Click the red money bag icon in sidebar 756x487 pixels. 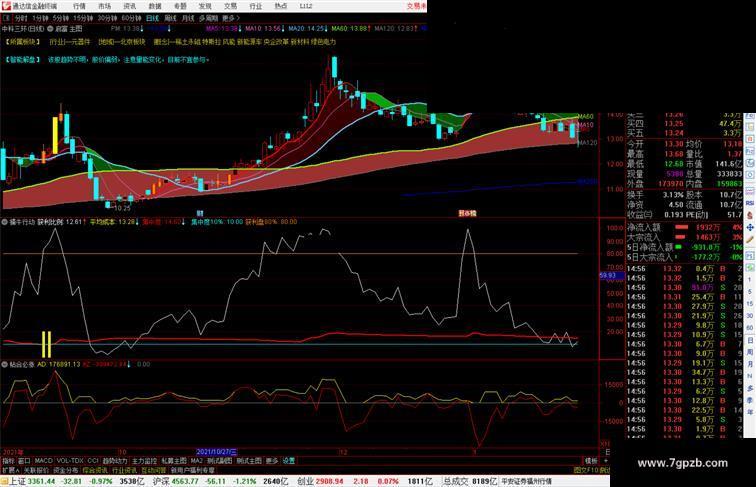click(750, 216)
